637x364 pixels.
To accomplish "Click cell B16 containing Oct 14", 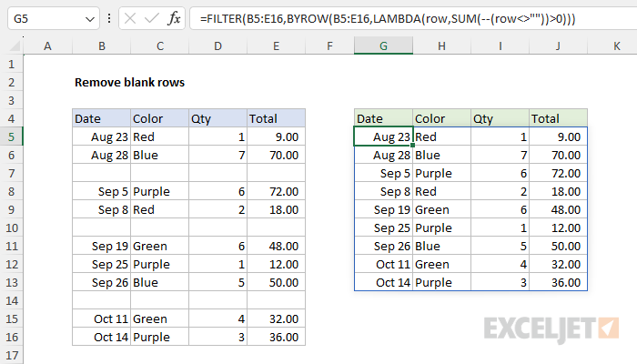I will [102, 338].
